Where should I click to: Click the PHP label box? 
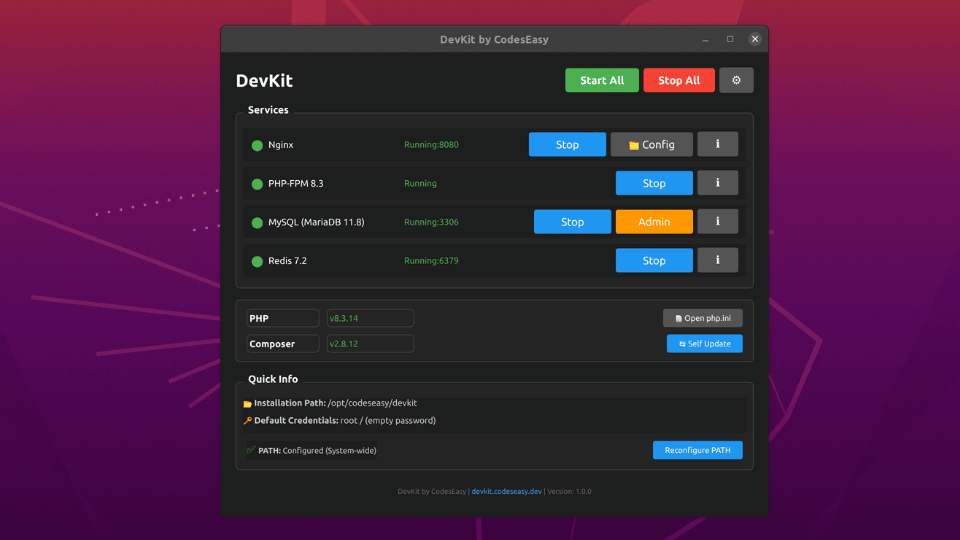click(x=282, y=318)
